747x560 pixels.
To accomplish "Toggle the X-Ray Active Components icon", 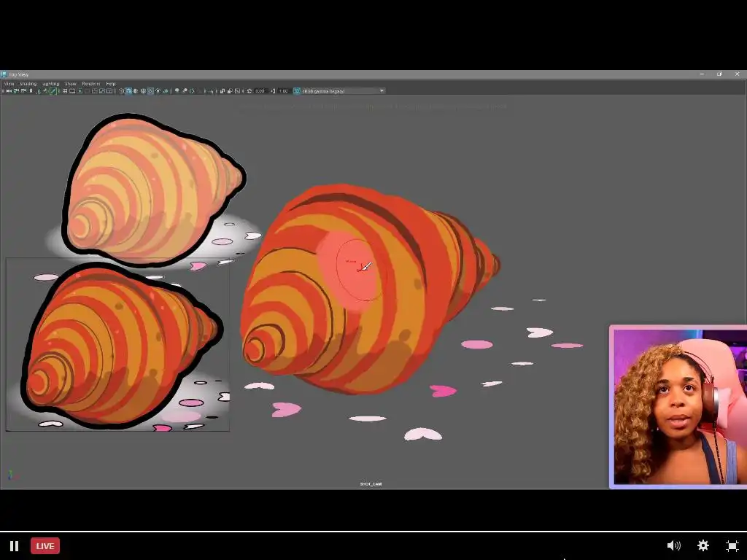I will 230,91.
